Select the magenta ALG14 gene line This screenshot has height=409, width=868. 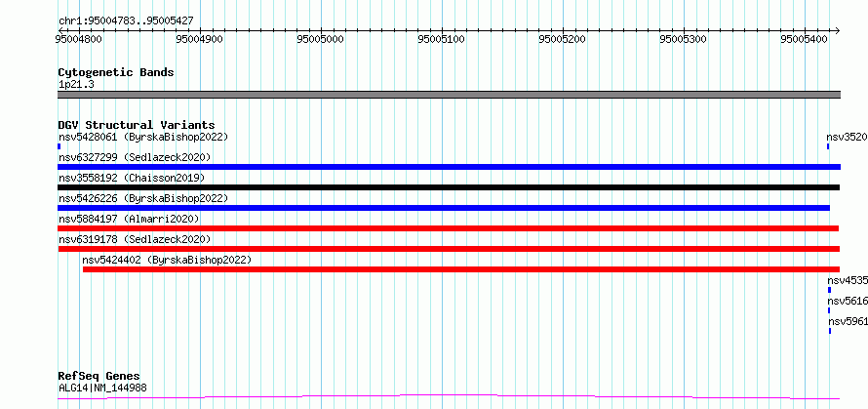(x=449, y=397)
